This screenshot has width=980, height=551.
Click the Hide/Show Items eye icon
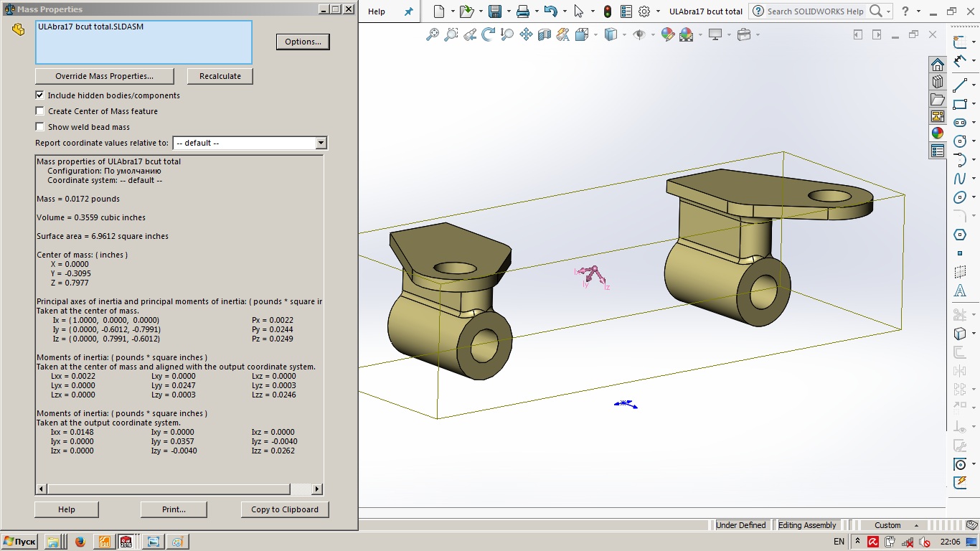pyautogui.click(x=639, y=34)
